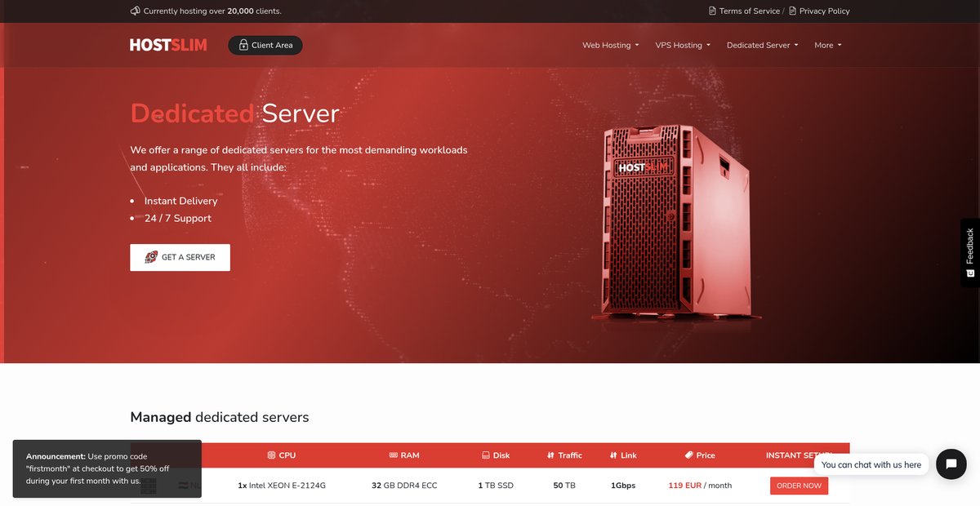Click the '1 TB SSD' cell
The image size is (980, 506).
[496, 486]
